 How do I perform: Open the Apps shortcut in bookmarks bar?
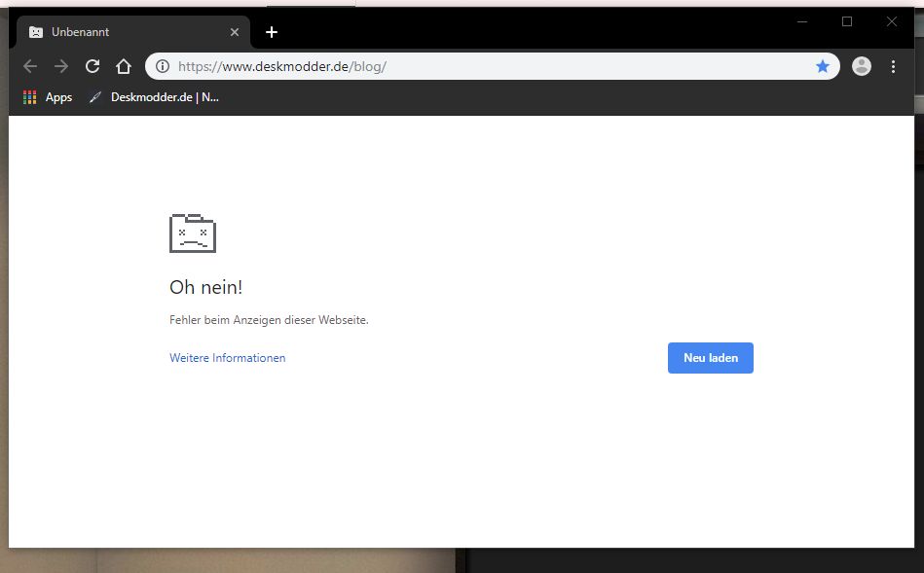(48, 97)
